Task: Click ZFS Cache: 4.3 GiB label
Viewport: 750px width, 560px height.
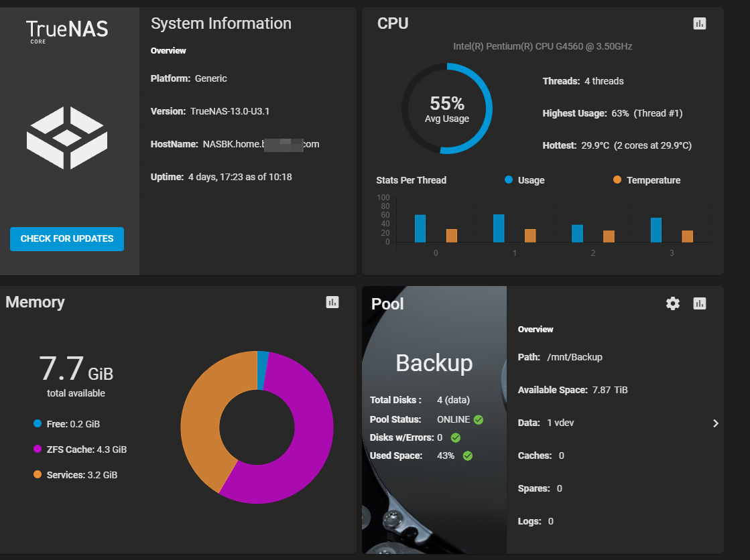Action: 86,449
